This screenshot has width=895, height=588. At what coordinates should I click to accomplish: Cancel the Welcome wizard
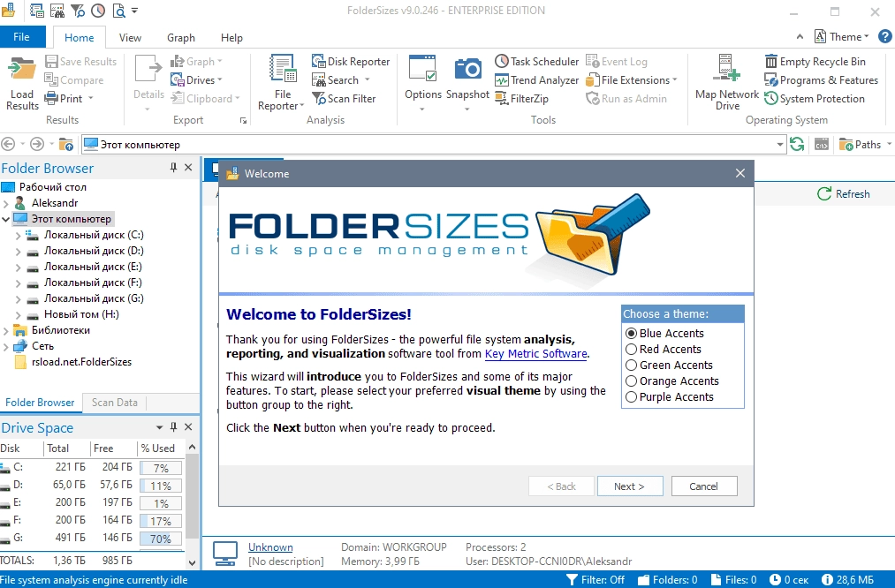point(704,486)
